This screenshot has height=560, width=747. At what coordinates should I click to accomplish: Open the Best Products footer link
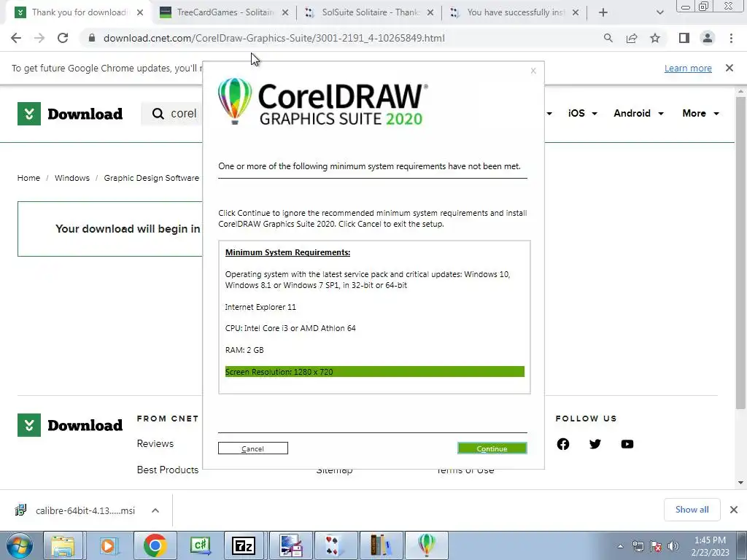168,470
